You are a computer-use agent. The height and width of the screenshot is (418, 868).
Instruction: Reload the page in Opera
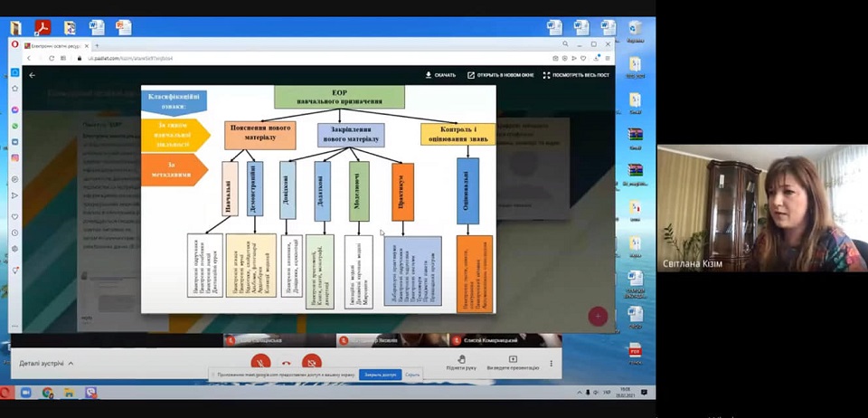[x=50, y=58]
